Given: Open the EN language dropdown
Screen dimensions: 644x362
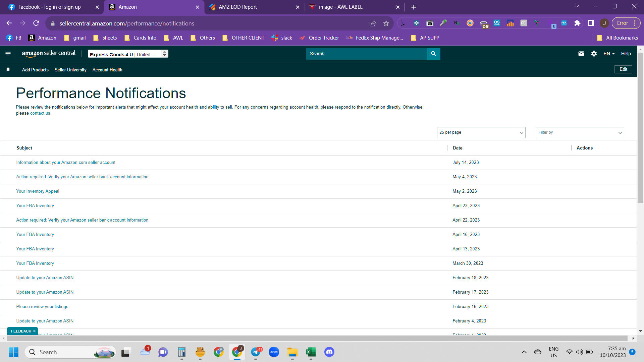Looking at the screenshot, I should pyautogui.click(x=609, y=54).
